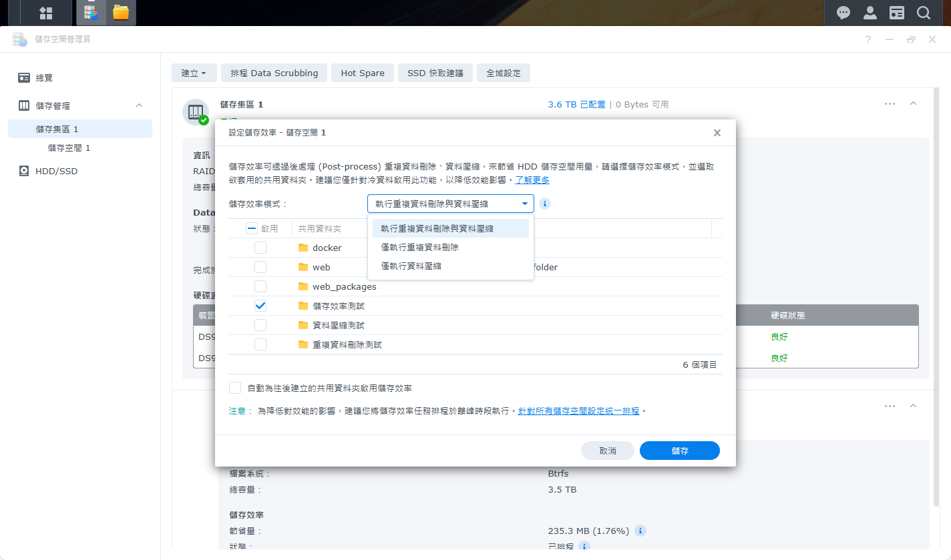Click the info icon beside 235.3 MB savings

(640, 531)
